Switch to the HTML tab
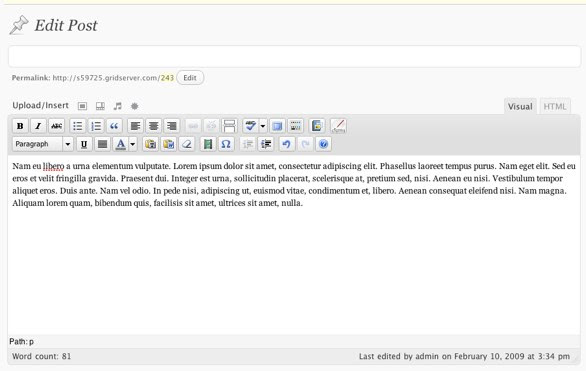 (555, 106)
